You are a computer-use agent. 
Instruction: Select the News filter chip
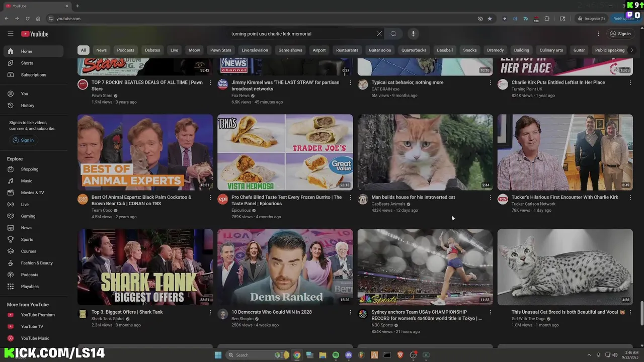[x=102, y=50]
